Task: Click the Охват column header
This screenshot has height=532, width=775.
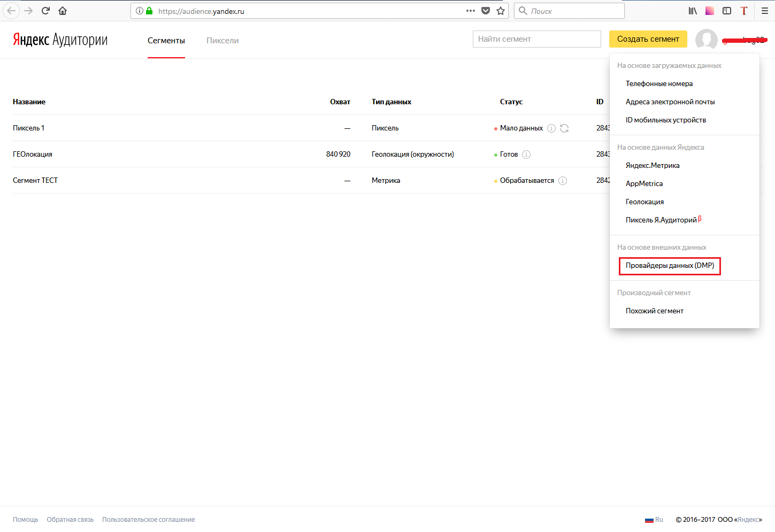Action: click(x=340, y=102)
